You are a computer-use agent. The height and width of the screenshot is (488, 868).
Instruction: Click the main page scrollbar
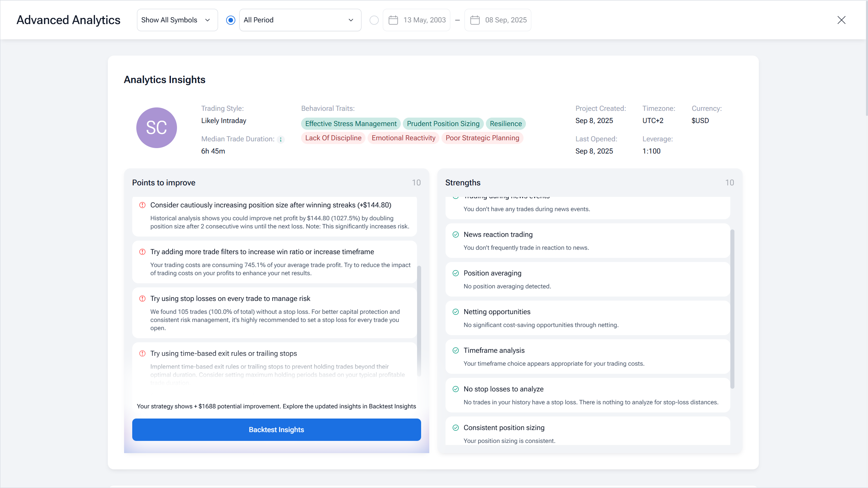click(867, 58)
